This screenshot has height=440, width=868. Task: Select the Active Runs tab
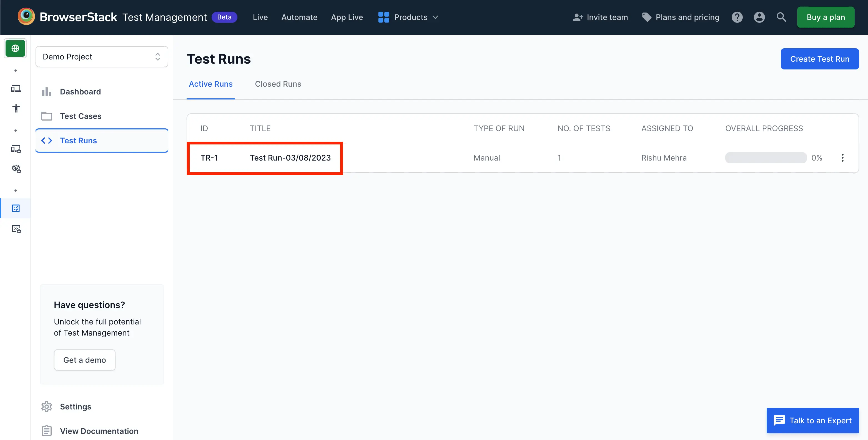point(210,84)
